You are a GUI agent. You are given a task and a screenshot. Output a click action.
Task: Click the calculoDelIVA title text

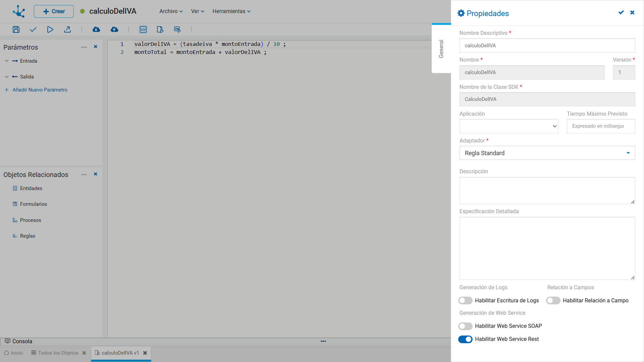coord(113,11)
